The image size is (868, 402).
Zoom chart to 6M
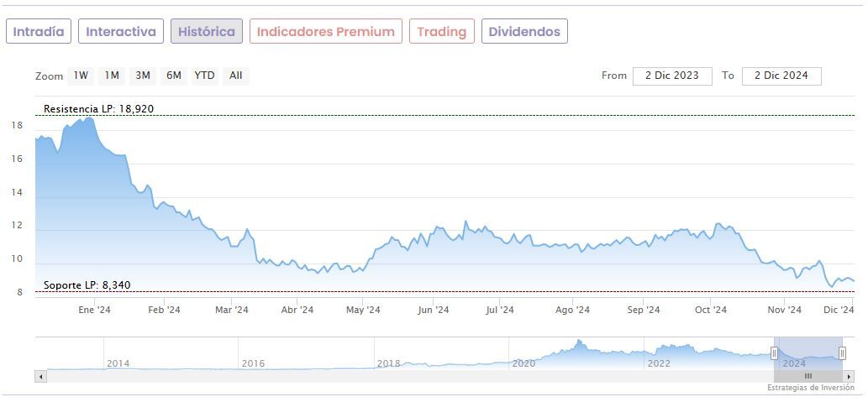[174, 76]
